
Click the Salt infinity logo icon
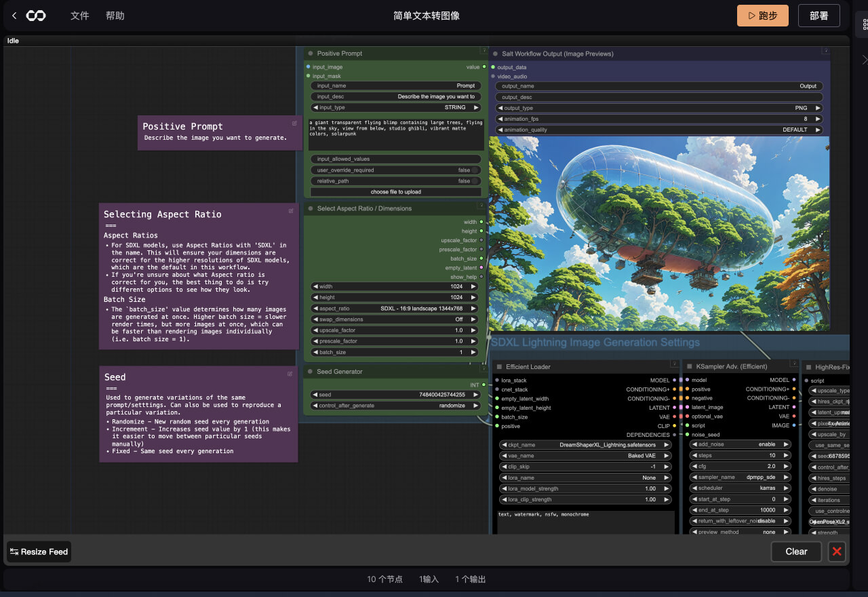(x=36, y=16)
